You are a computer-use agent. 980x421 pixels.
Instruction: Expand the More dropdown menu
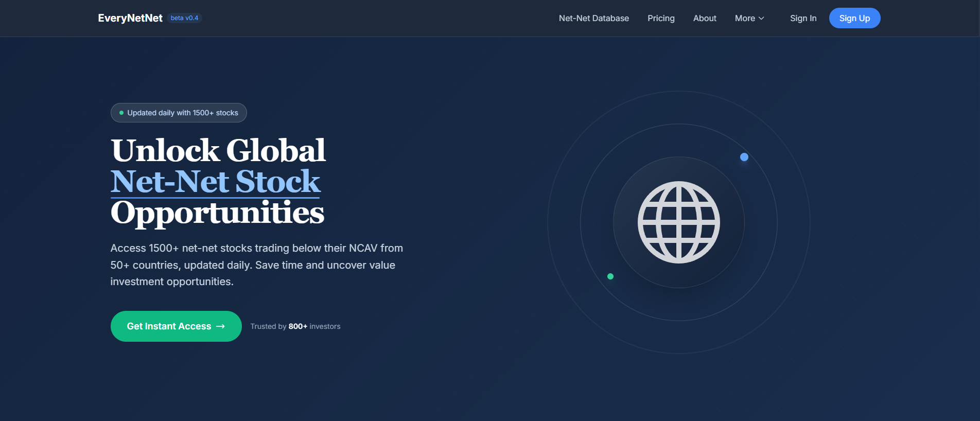point(749,18)
